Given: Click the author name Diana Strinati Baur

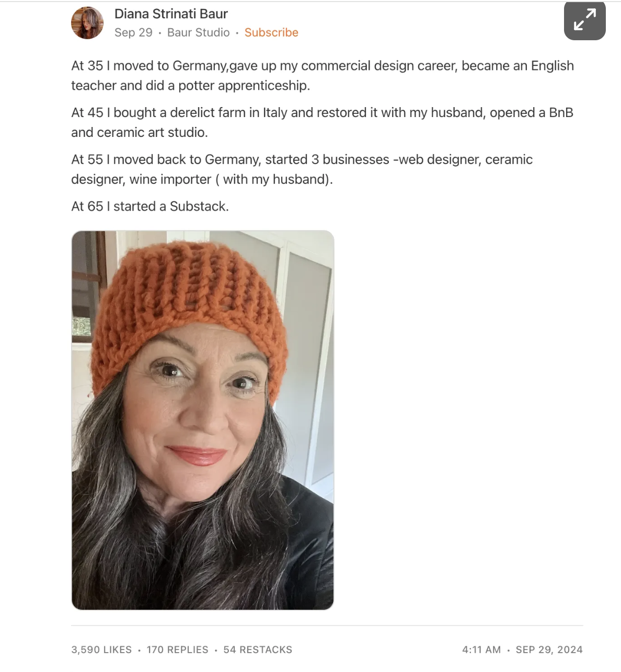Looking at the screenshot, I should (x=171, y=14).
